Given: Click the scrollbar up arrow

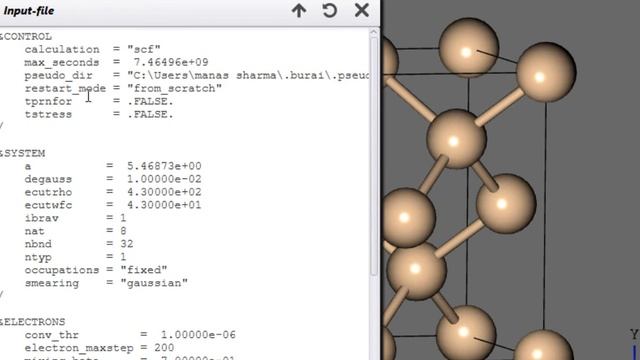Looking at the screenshot, I should 373,33.
